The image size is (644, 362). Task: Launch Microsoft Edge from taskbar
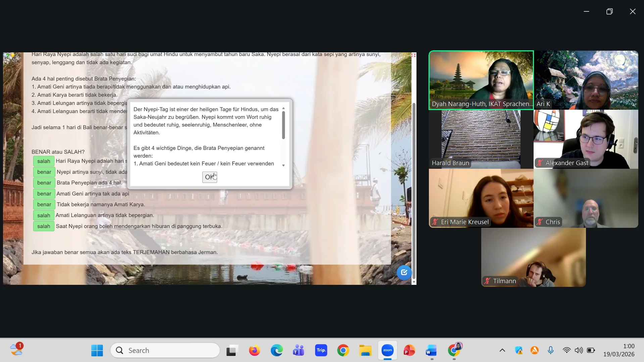277,351
